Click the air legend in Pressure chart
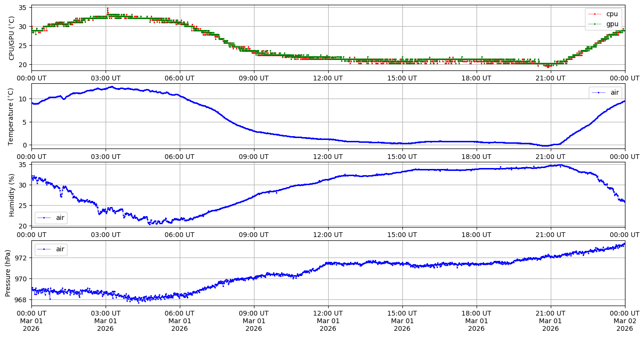The width and height of the screenshot is (644, 337). tap(59, 249)
